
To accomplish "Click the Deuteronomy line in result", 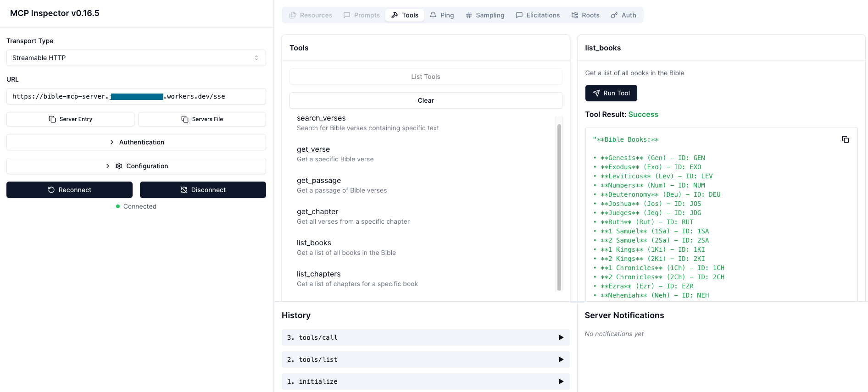I will point(657,194).
